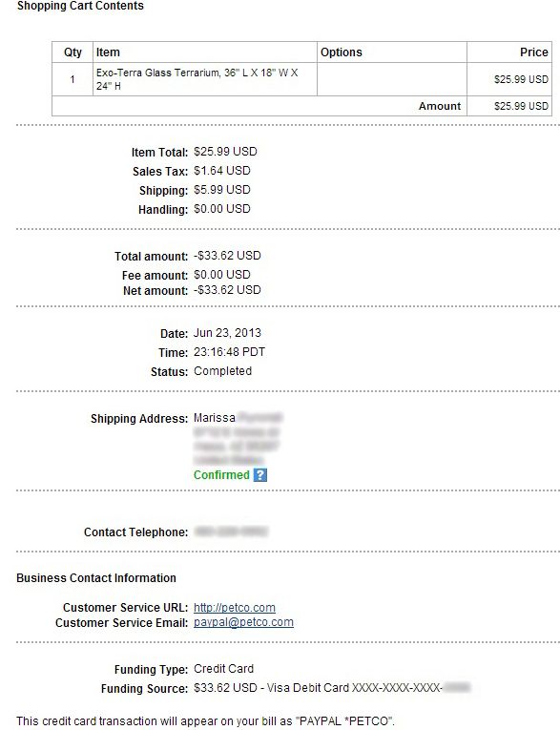Image resolution: width=560 pixels, height=730 pixels.
Task: Click the Business Contact Information heading
Action: (x=96, y=578)
